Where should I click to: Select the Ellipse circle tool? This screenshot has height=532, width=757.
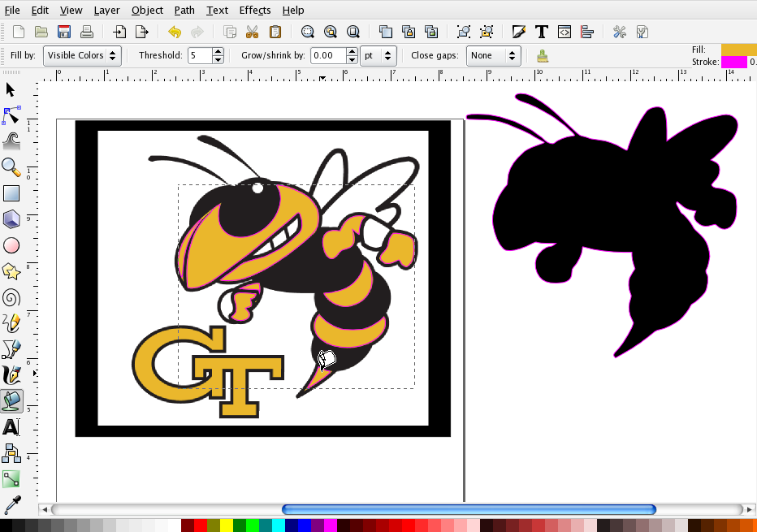pyautogui.click(x=11, y=245)
